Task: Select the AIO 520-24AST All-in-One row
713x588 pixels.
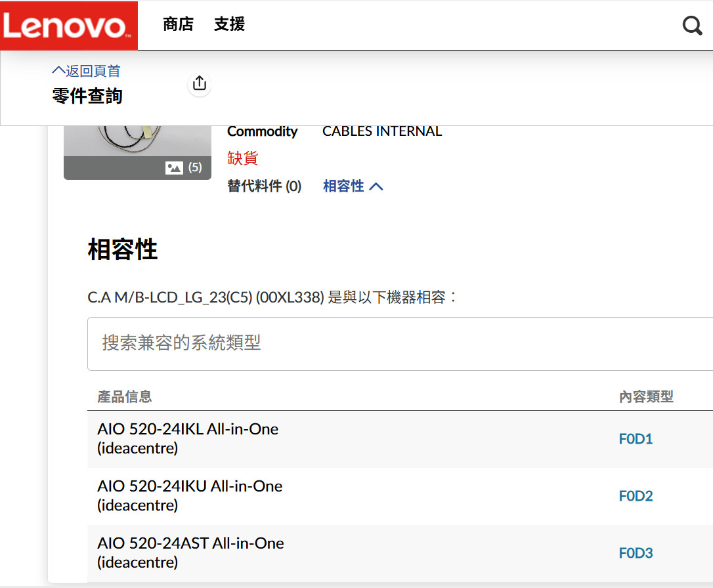Action: pos(190,553)
